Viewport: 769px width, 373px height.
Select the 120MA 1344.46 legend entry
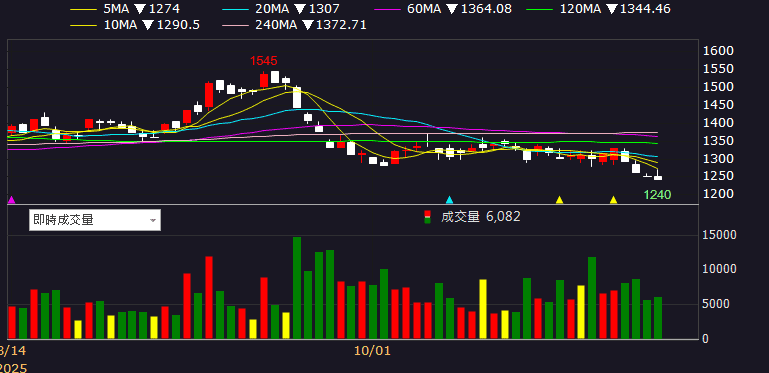pyautogui.click(x=598, y=9)
